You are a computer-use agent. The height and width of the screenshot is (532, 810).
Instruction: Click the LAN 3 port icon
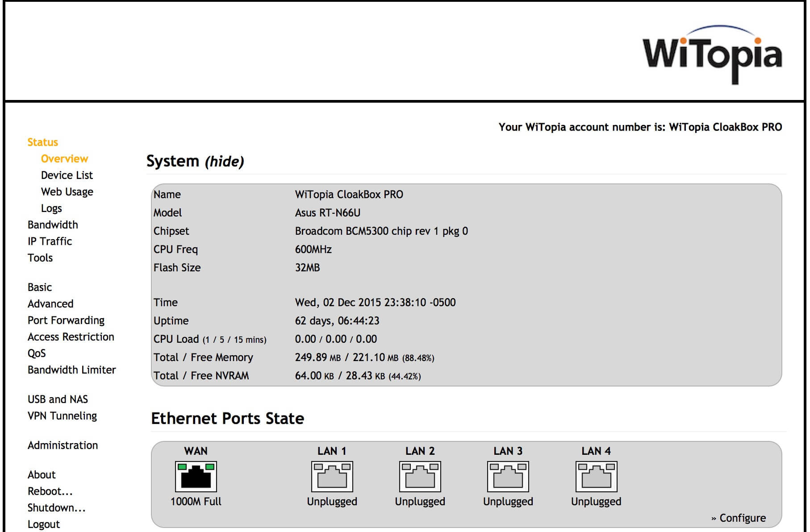coord(508,476)
